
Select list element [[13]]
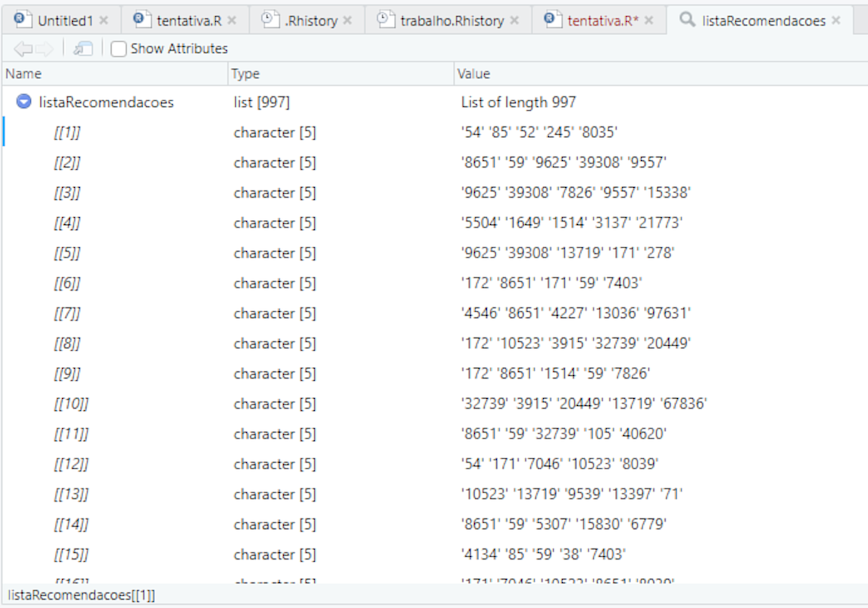(435, 494)
